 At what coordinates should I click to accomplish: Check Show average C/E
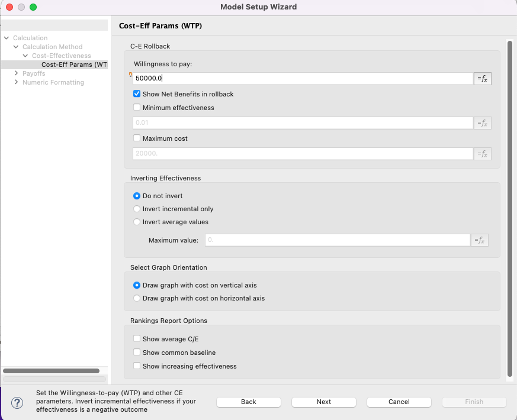(137, 338)
